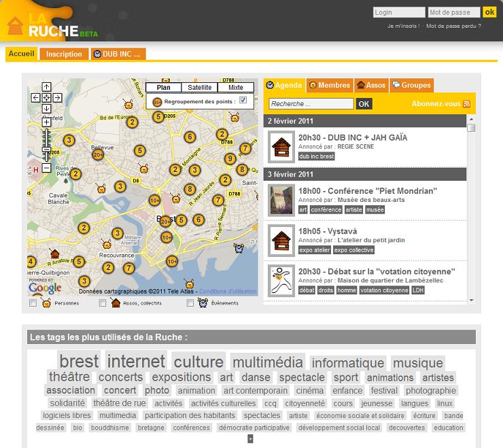Open the Conférence "Piet Mondrian" event
The height and width of the screenshot is (448, 503).
368,191
